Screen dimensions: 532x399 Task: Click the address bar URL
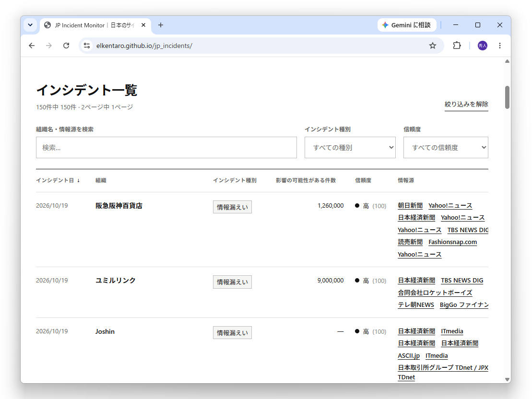144,46
